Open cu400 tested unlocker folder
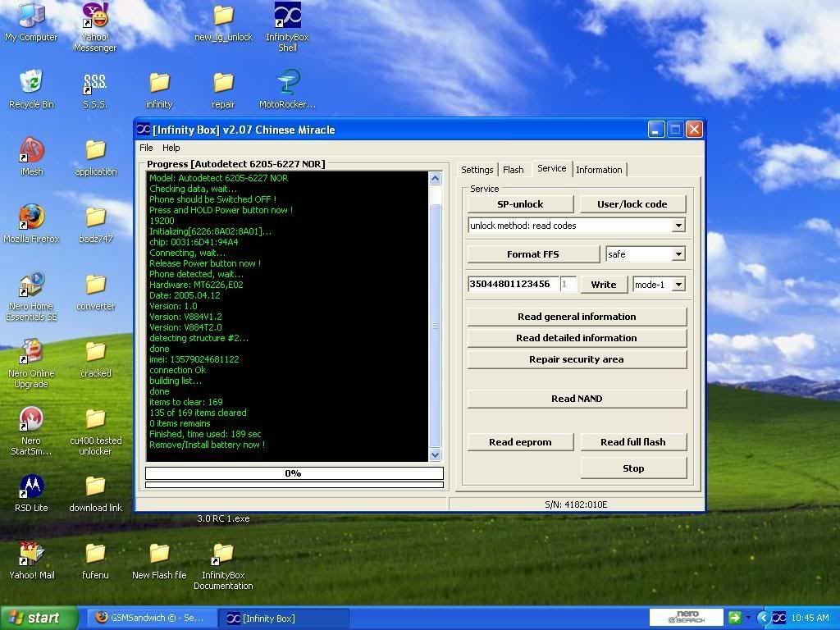Viewport: 840px width, 630px height. point(95,431)
